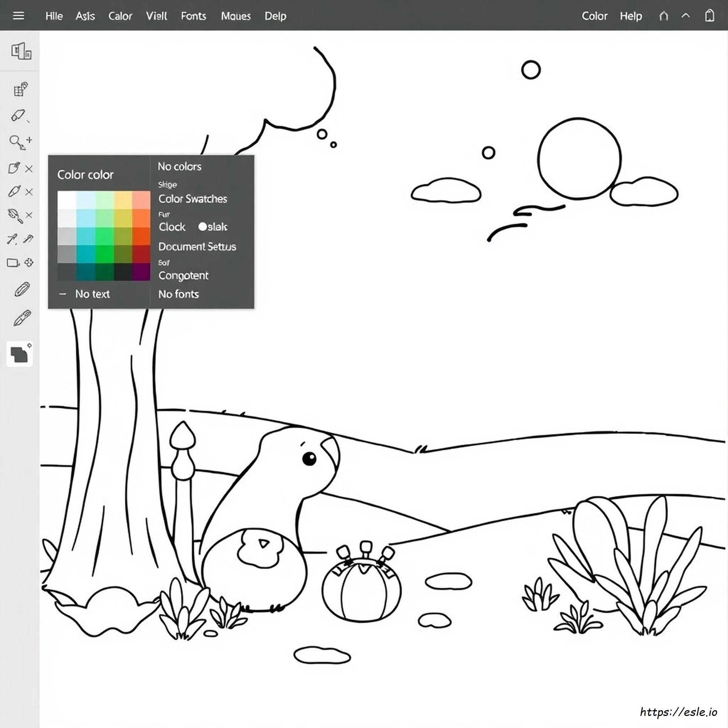728x728 pixels.
Task: Select the compass pen tool
Action: [12, 239]
